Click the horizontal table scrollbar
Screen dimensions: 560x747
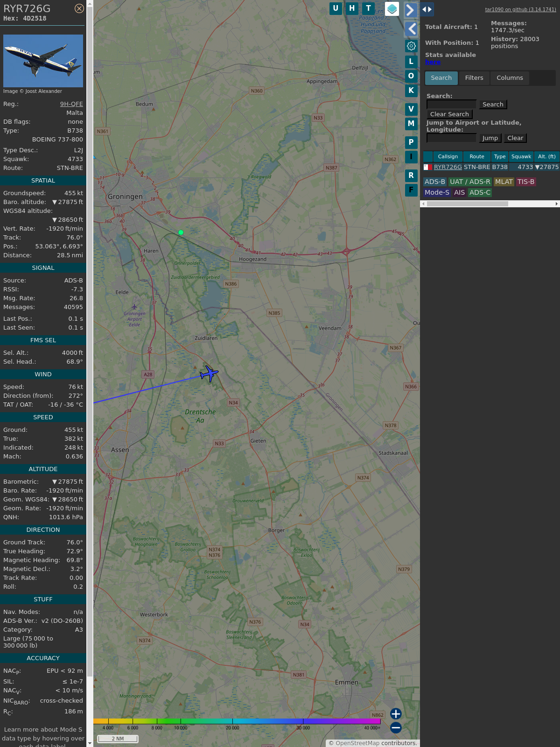click(467, 204)
